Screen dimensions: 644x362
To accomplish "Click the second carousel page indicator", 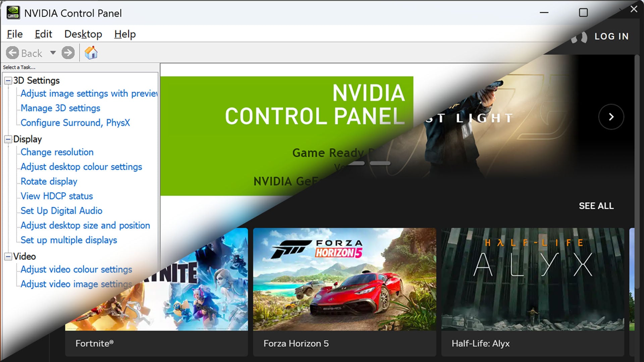I will [x=380, y=164].
